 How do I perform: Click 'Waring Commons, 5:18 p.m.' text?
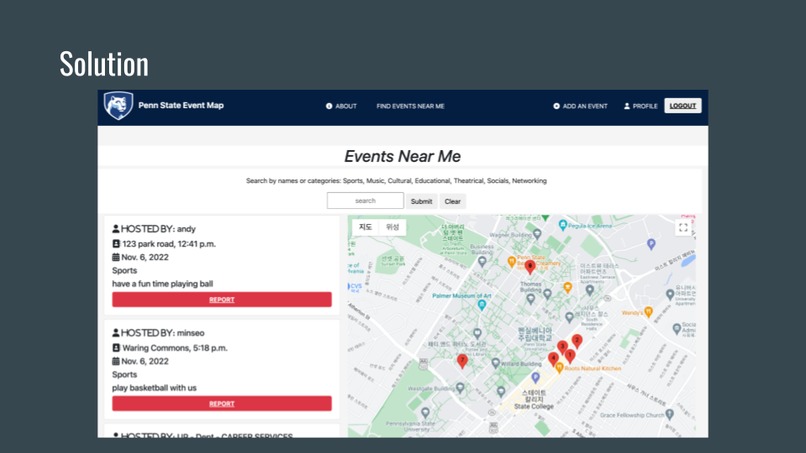point(175,348)
